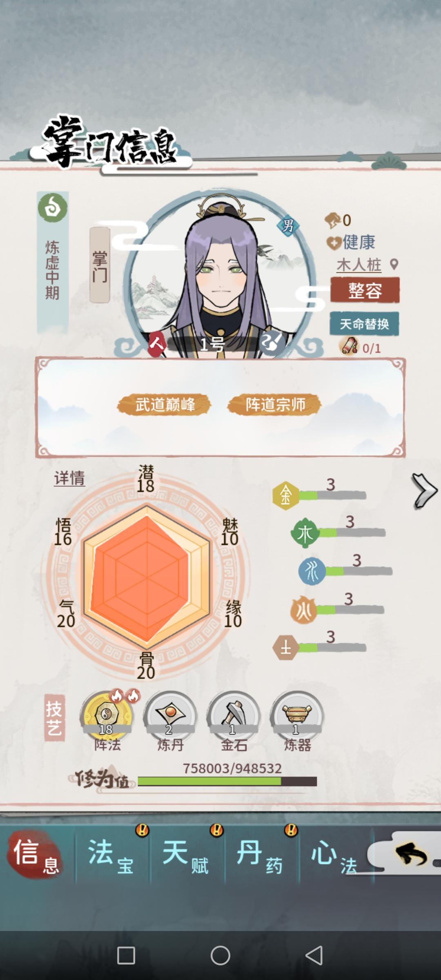Open the 心法 tab

(x=335, y=854)
